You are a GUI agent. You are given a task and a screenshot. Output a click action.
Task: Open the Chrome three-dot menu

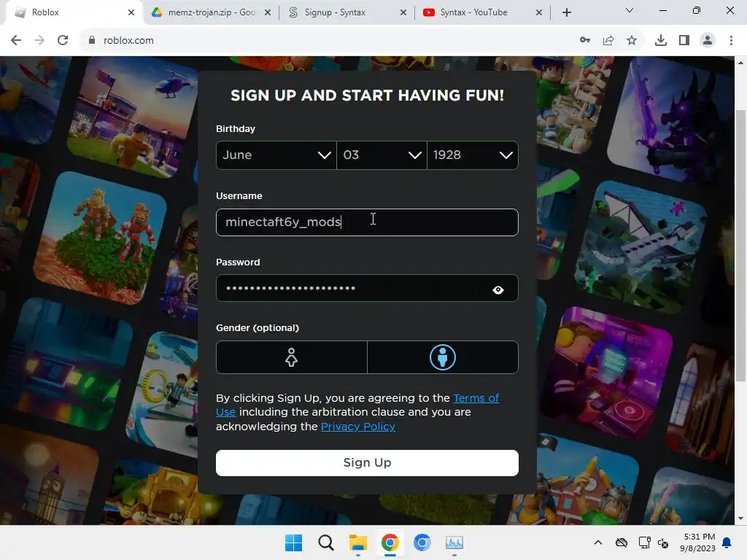pos(731,41)
